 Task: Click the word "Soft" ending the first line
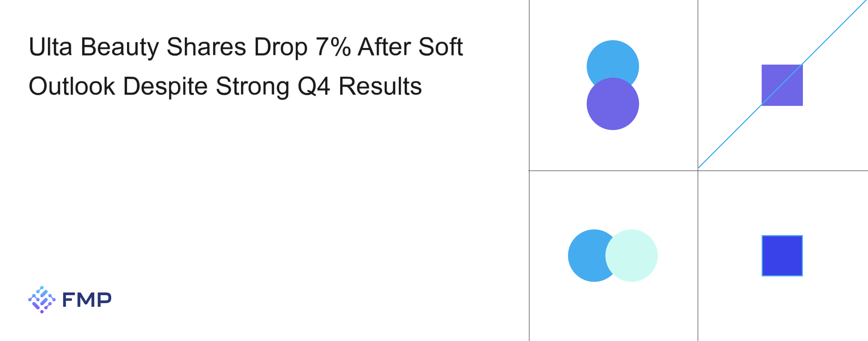point(441,47)
